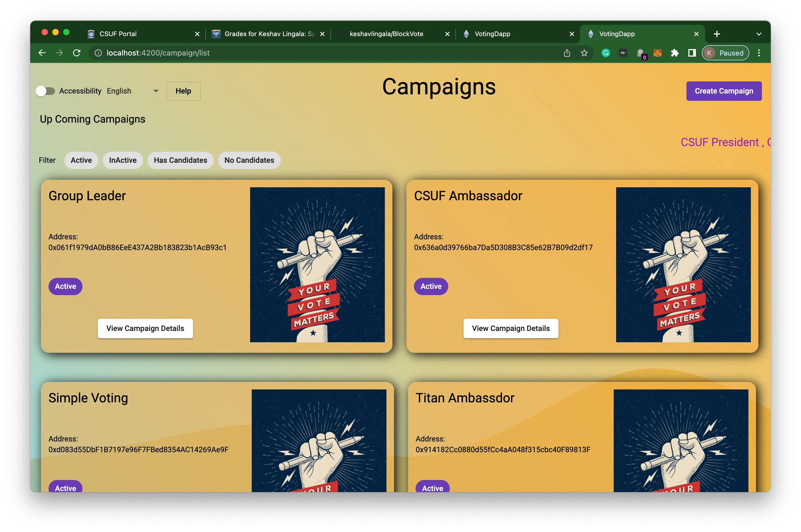Image resolution: width=801 pixels, height=532 pixels.
Task: Select the currently active VotingDapp tab
Action: [642, 34]
